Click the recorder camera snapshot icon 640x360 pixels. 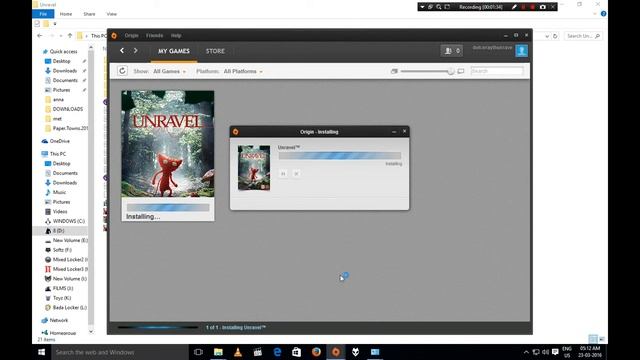pos(542,7)
